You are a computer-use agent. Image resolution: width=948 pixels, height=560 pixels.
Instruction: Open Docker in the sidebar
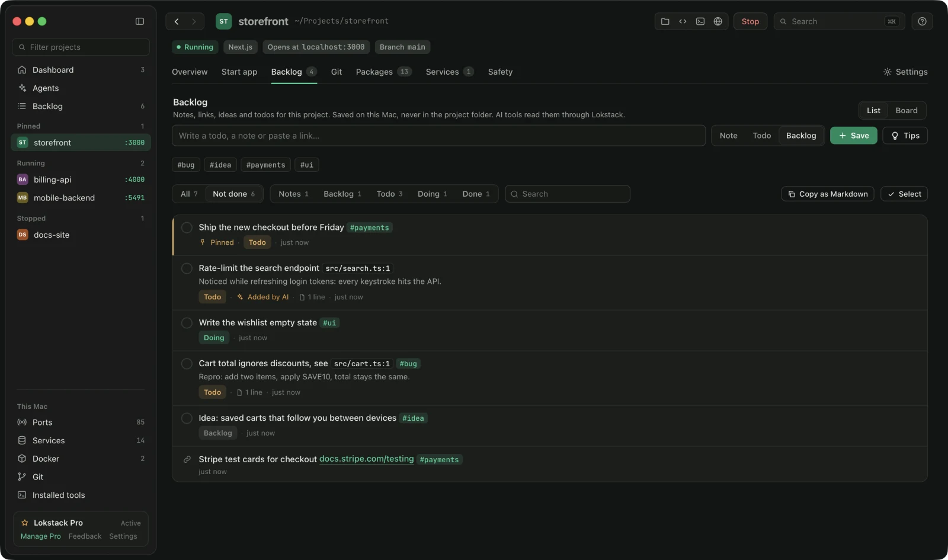tap(81, 459)
